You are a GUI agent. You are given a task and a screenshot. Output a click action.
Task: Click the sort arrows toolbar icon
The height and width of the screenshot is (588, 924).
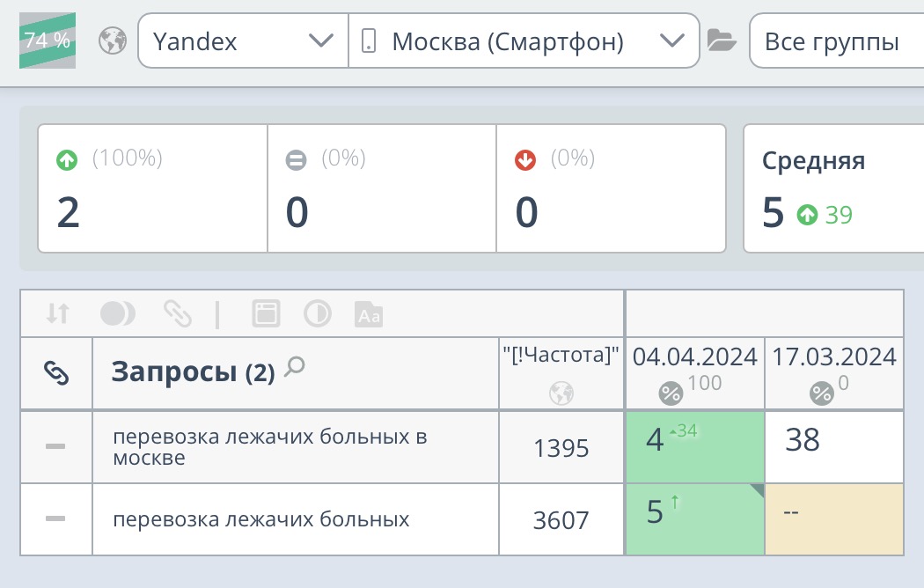click(x=58, y=313)
